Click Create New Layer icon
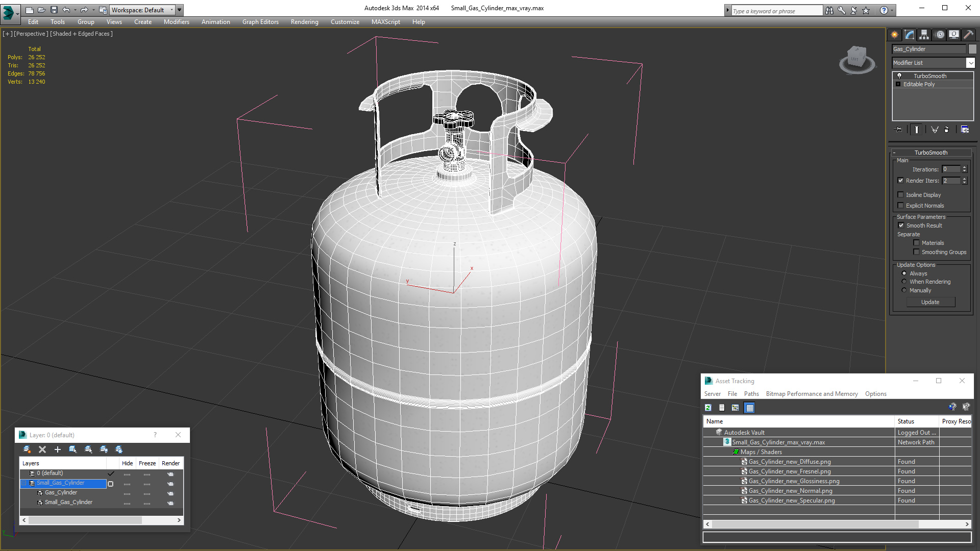This screenshot has height=551, width=980. 27,449
